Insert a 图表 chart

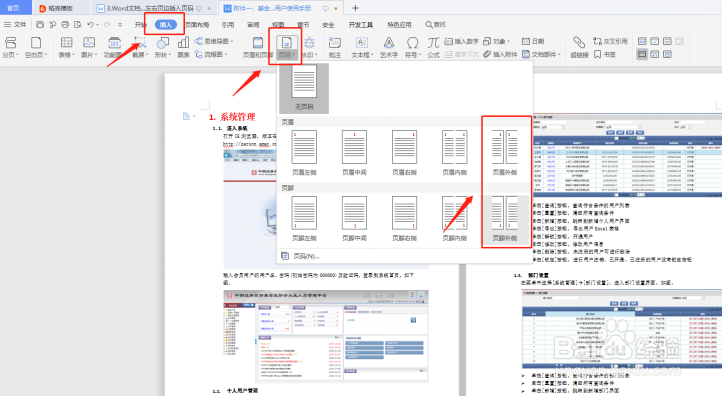coord(183,47)
